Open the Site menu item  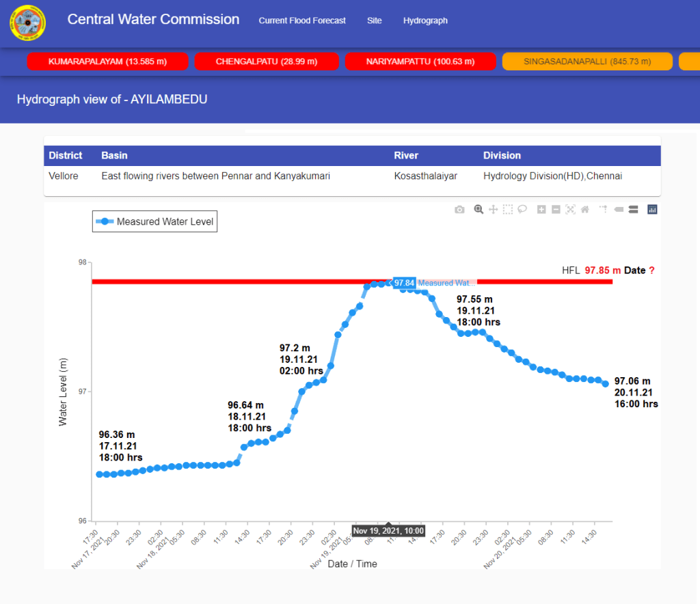(374, 20)
